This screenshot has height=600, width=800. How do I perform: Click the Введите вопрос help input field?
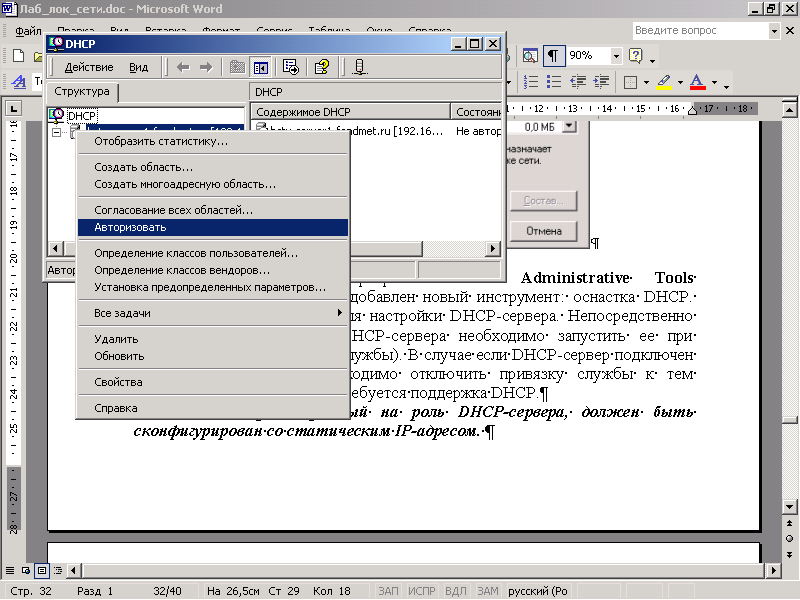tap(701, 31)
